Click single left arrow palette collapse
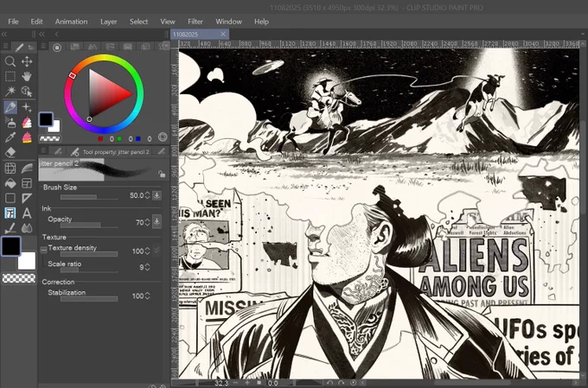Viewport: 588px width, 388px height. tap(56, 34)
